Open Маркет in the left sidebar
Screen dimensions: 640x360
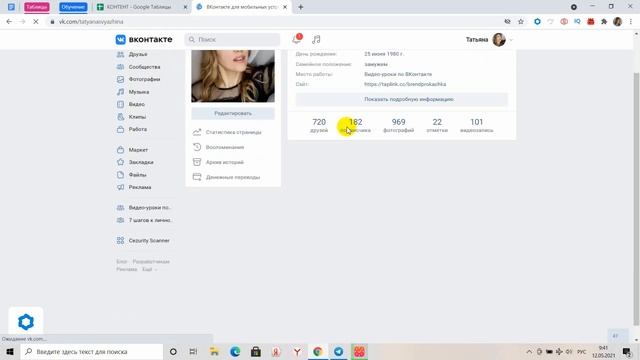(132, 150)
